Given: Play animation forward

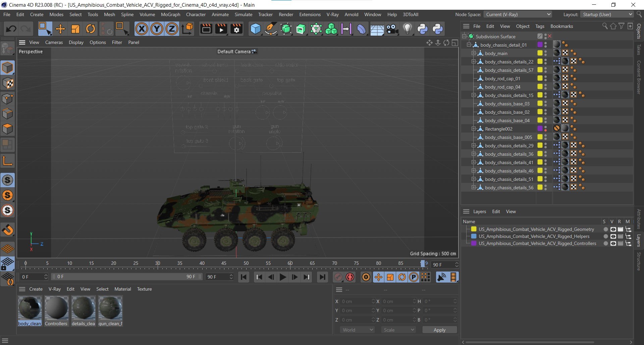Looking at the screenshot, I should pos(283,277).
